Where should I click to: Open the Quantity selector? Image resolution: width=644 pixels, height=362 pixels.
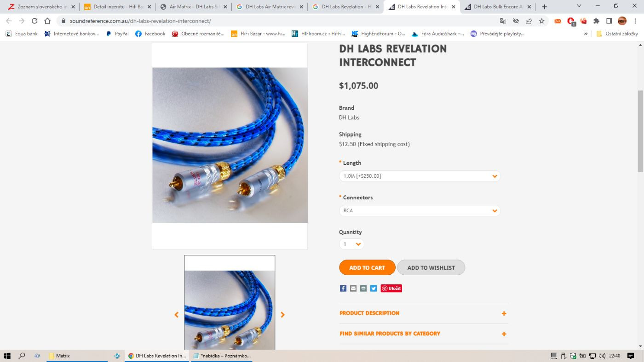[351, 244]
